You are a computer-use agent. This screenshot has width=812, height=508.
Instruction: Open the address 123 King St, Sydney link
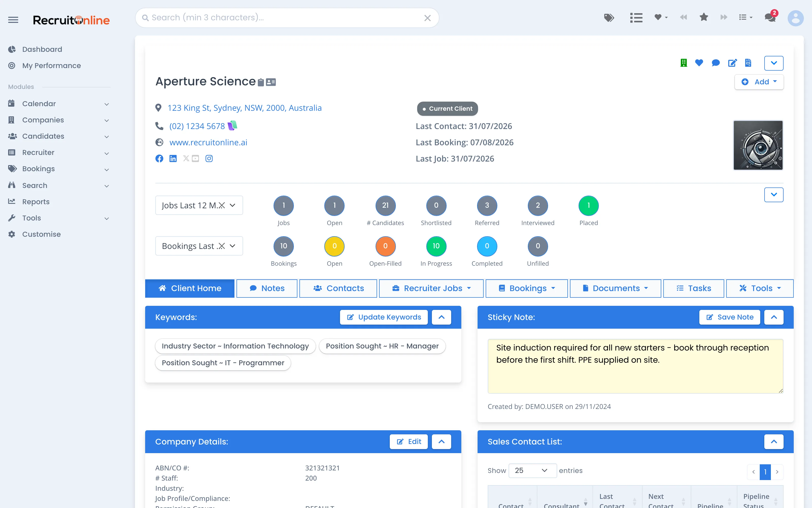244,108
